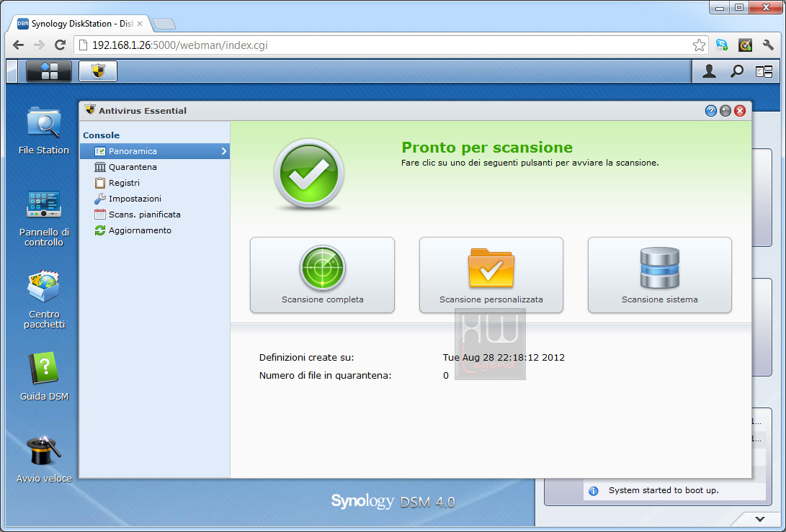Image resolution: width=786 pixels, height=532 pixels.
Task: Close the Antivirus Essential window
Action: click(x=740, y=111)
